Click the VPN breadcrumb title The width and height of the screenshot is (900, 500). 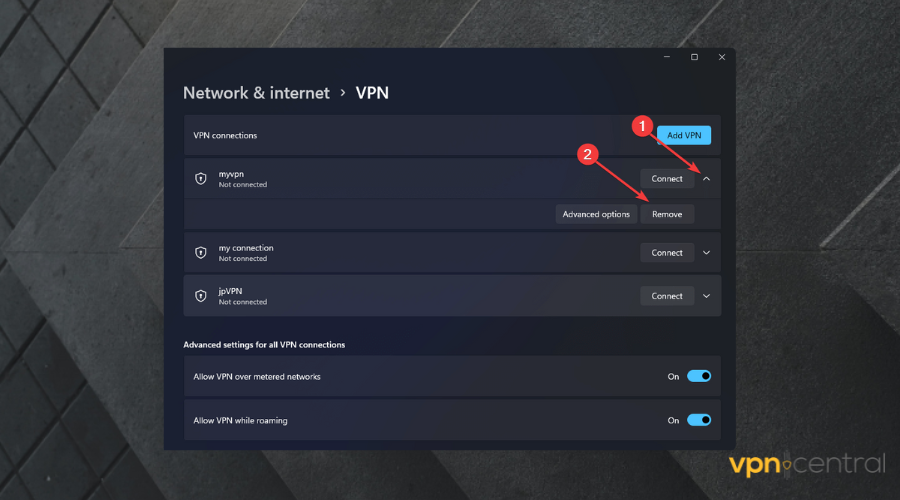click(372, 93)
